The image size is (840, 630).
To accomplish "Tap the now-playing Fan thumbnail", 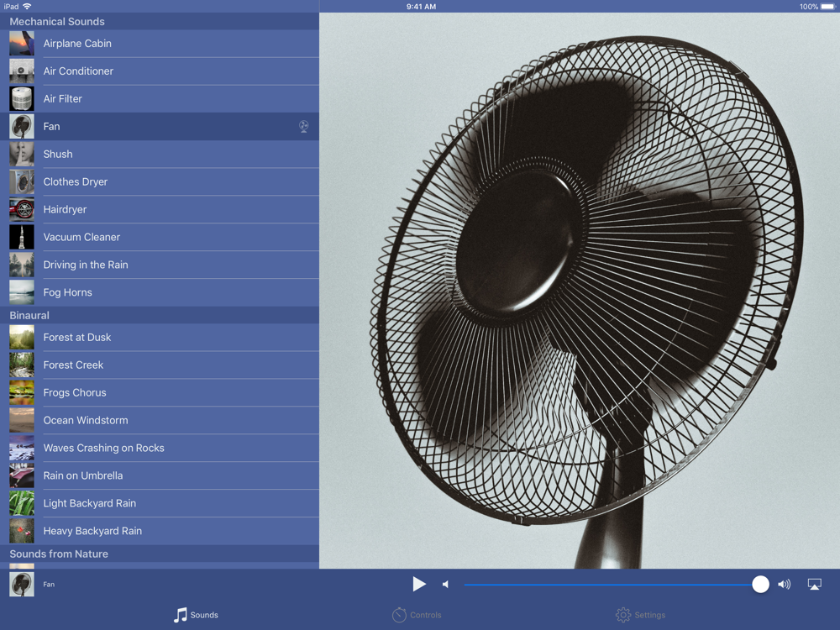I will coord(22,584).
